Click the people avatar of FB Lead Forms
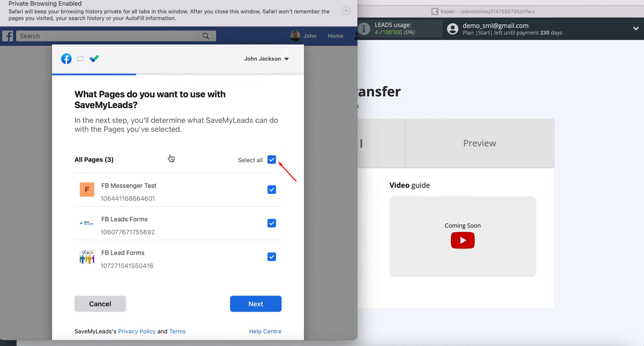Screen dimensions: 644x346 [87, 257]
